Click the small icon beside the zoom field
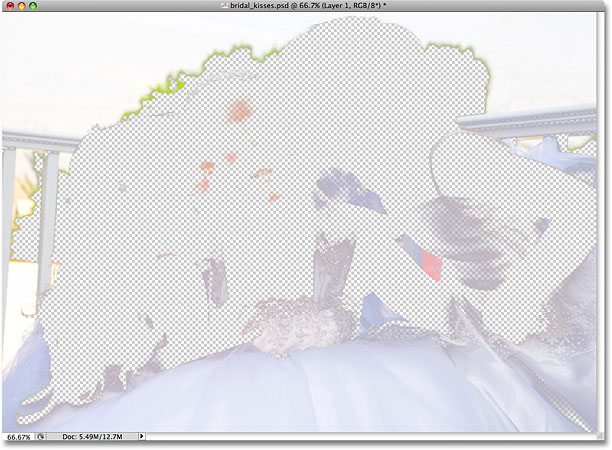The width and height of the screenshot is (612, 450). pos(41,437)
